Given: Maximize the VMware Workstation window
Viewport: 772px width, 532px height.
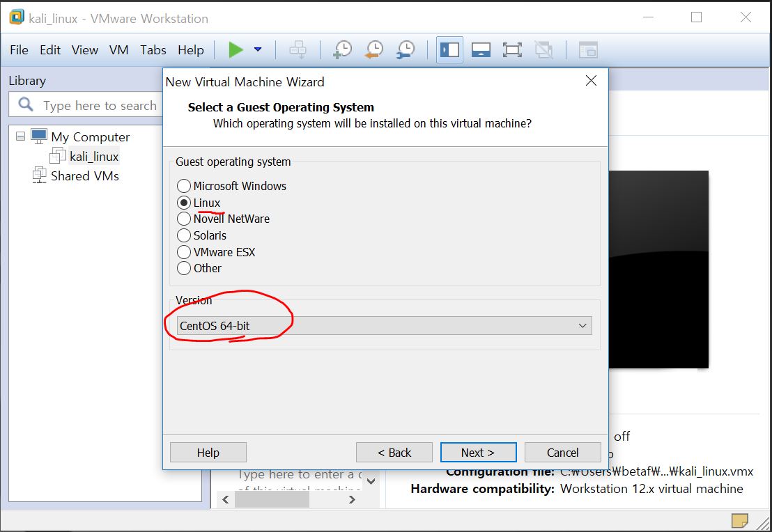Looking at the screenshot, I should pyautogui.click(x=696, y=17).
